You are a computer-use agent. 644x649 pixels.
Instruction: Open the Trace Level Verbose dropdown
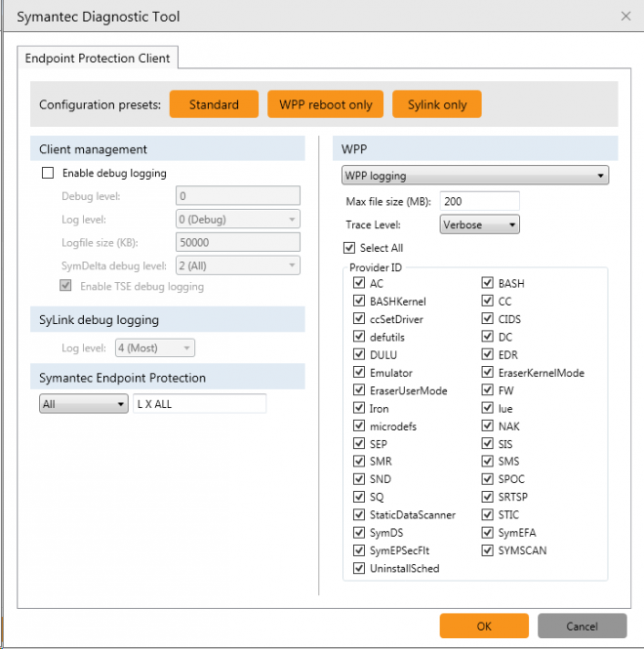pos(479,224)
